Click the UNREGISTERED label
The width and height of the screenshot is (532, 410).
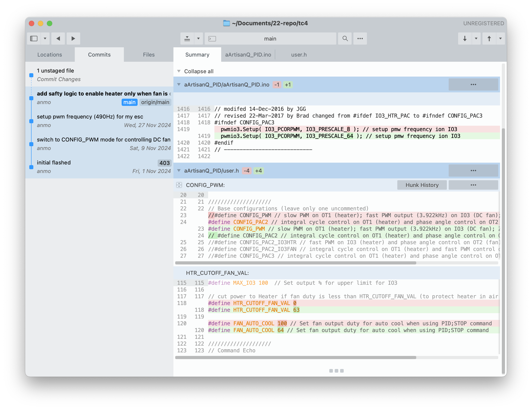(484, 23)
